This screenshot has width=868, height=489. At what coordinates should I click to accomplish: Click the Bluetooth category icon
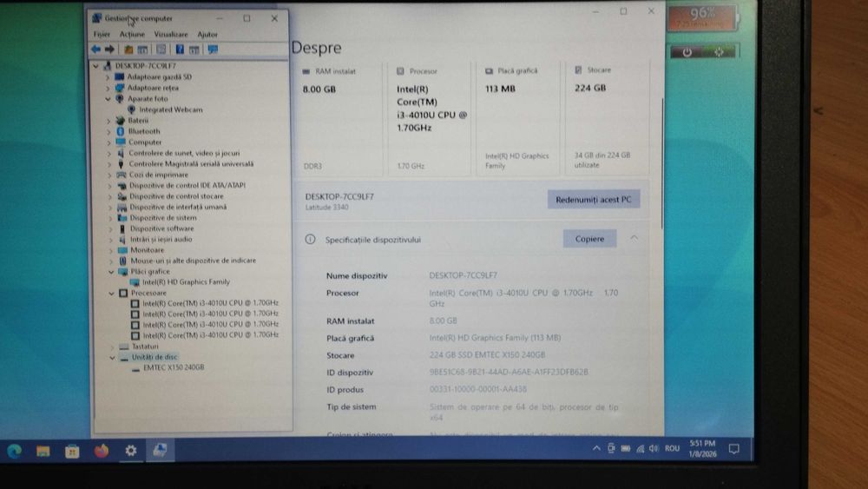[x=120, y=131]
